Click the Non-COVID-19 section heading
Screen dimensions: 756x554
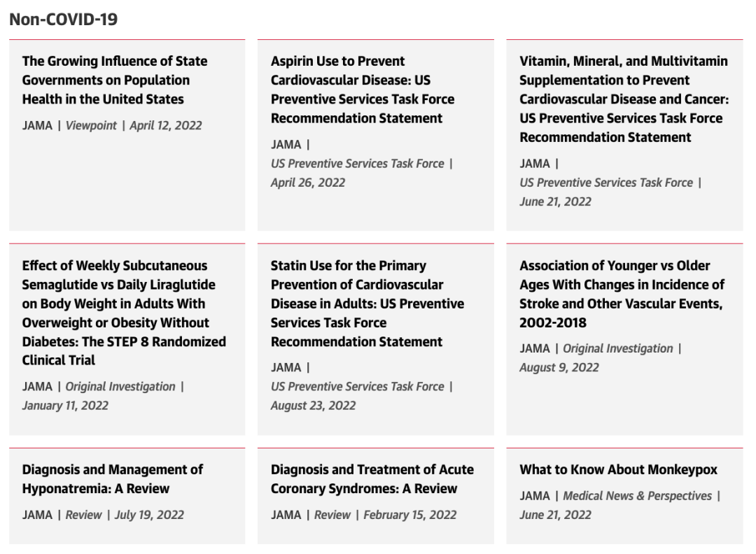[x=64, y=20]
